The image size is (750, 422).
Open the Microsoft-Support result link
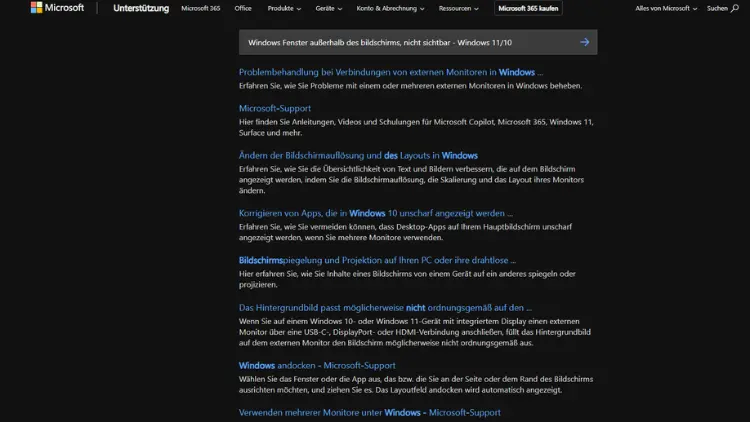pos(275,109)
